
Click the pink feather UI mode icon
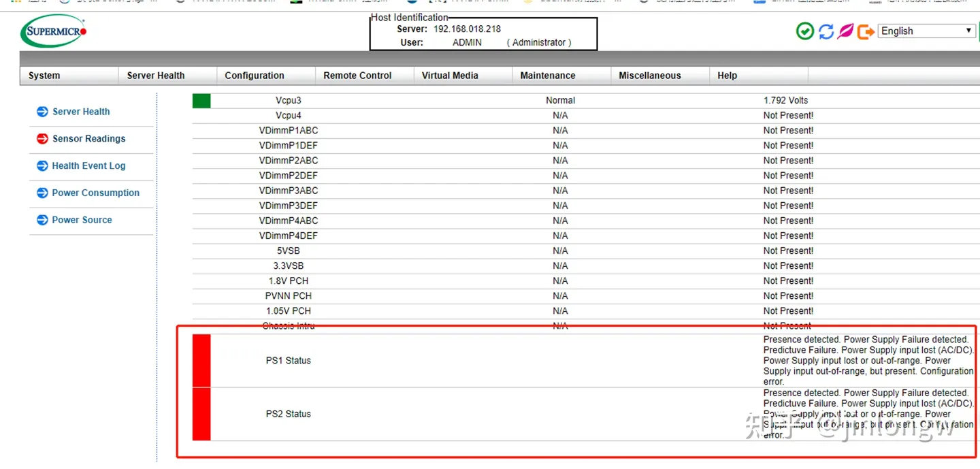pyautogui.click(x=845, y=31)
